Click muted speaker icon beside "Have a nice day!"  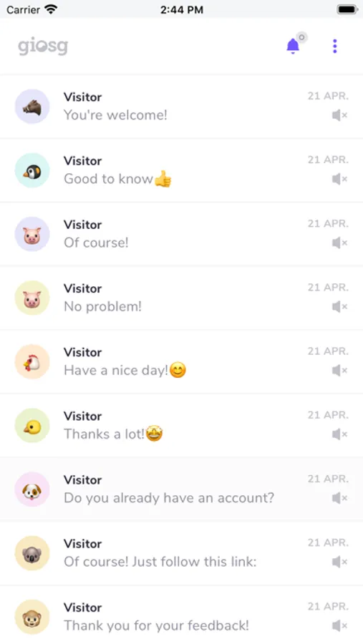339,371
